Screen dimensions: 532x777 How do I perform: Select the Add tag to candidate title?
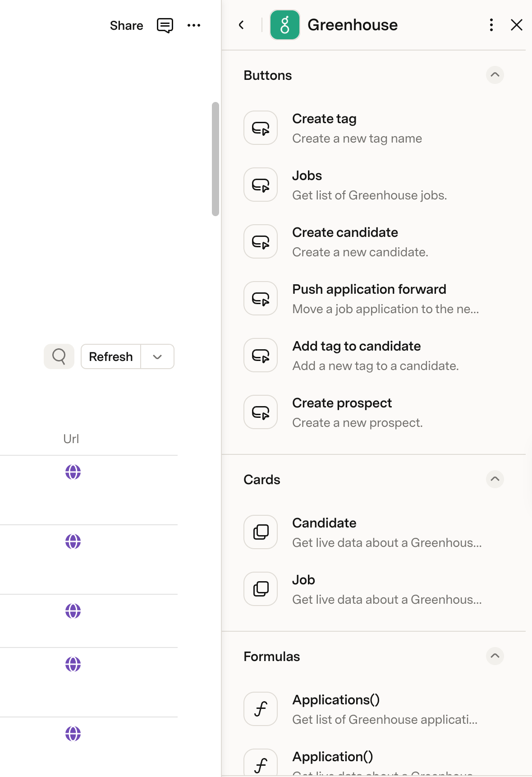tap(357, 346)
